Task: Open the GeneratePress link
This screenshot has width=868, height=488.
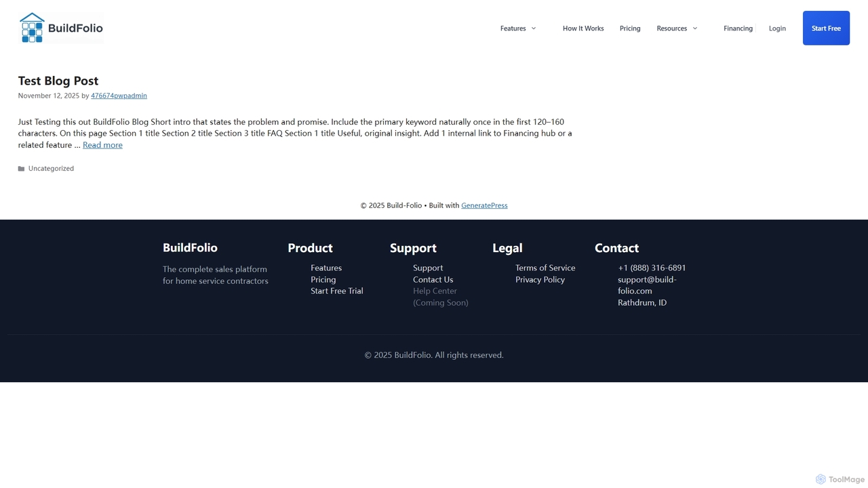Action: coord(484,205)
